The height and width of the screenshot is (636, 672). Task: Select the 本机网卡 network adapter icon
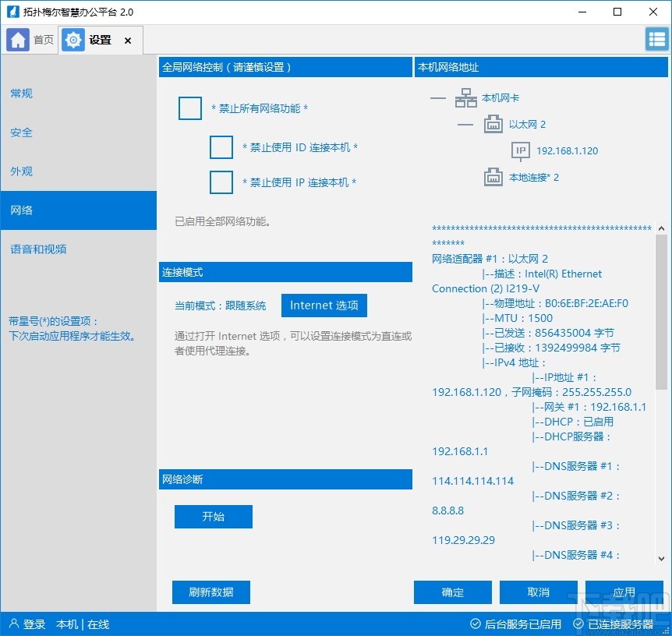click(468, 98)
